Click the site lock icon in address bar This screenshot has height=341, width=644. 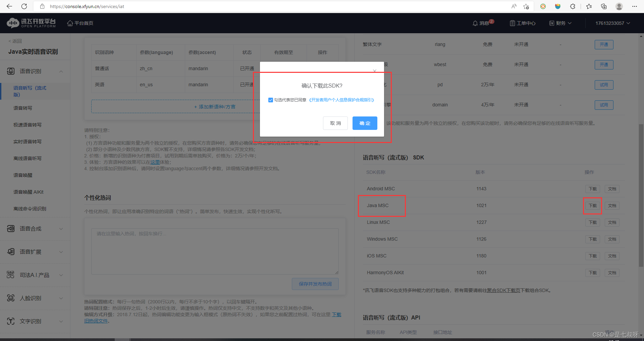pyautogui.click(x=42, y=6)
